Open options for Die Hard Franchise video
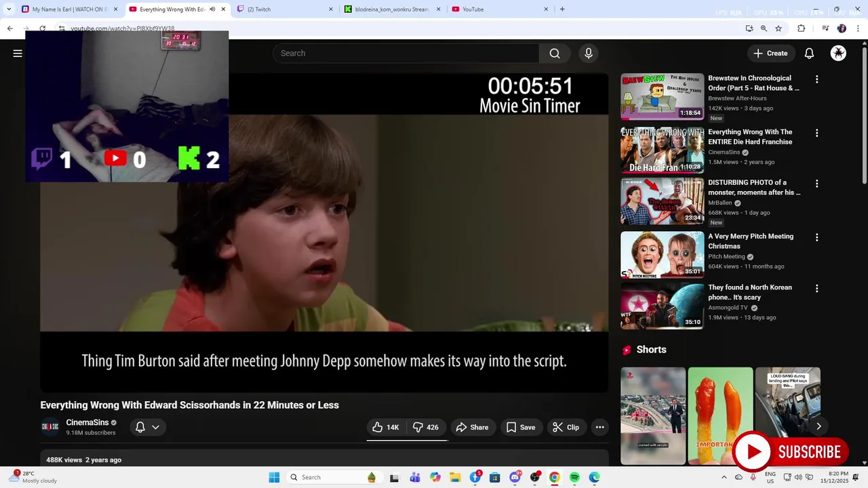The width and height of the screenshot is (868, 488). tap(816, 133)
